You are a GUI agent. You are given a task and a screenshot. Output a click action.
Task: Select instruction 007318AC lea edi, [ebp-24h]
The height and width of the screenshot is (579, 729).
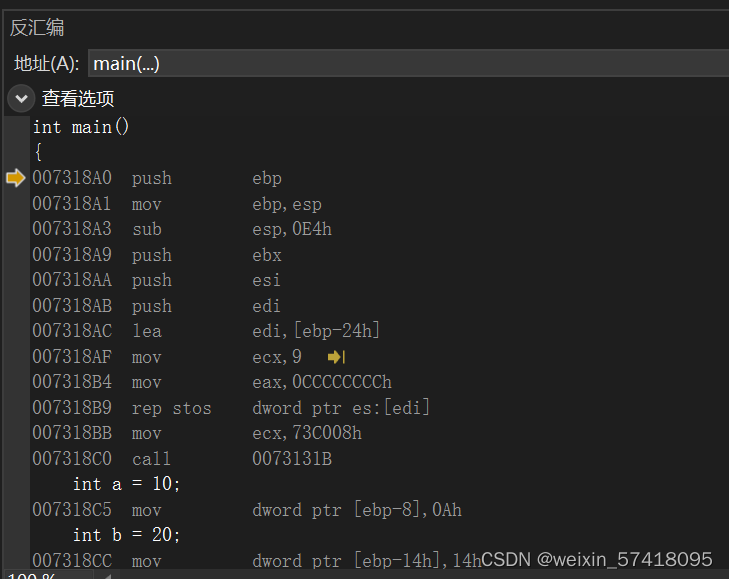(x=206, y=331)
